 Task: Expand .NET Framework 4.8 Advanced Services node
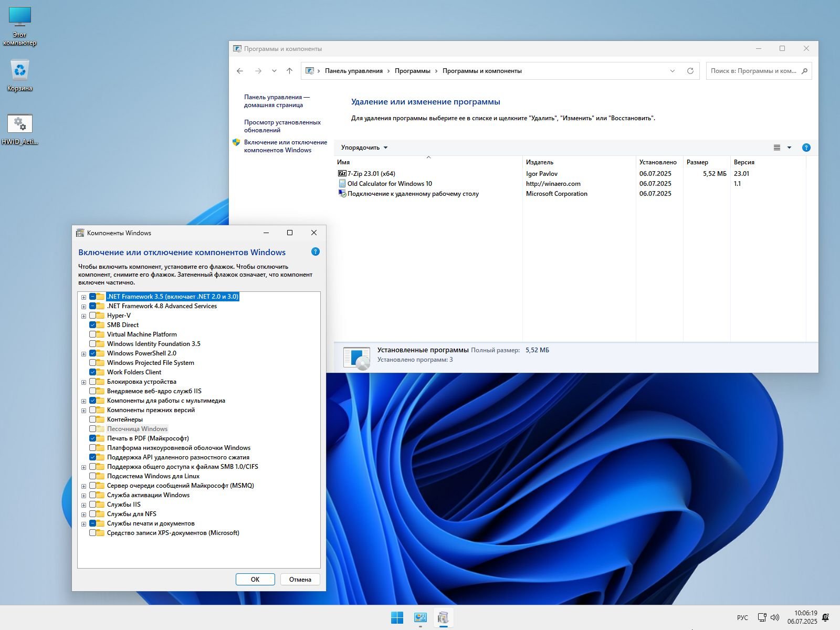coord(83,307)
